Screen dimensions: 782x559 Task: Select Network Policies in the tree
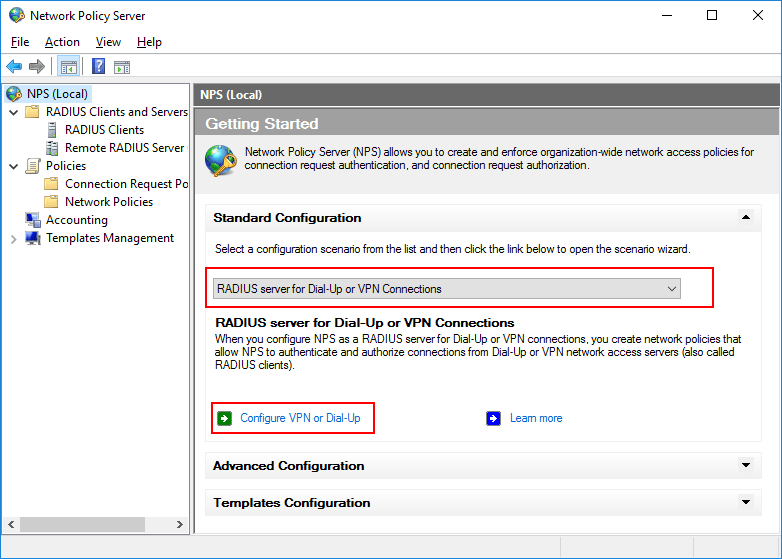(109, 202)
